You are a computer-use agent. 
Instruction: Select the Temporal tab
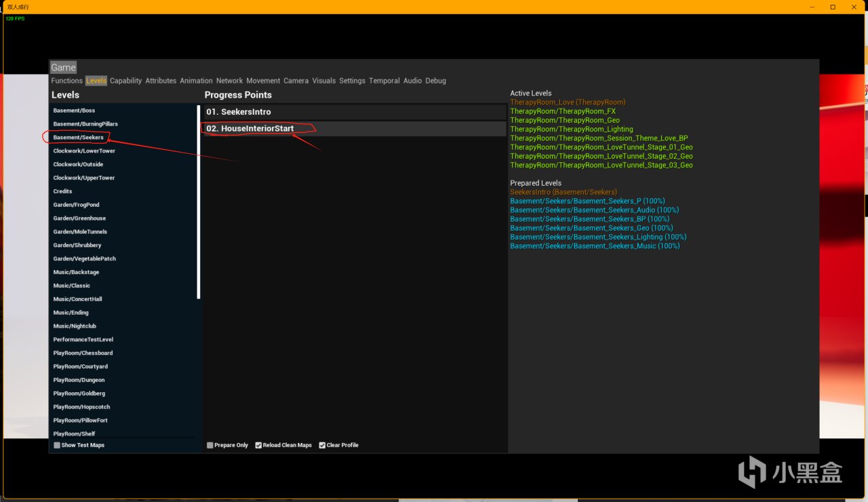click(384, 81)
